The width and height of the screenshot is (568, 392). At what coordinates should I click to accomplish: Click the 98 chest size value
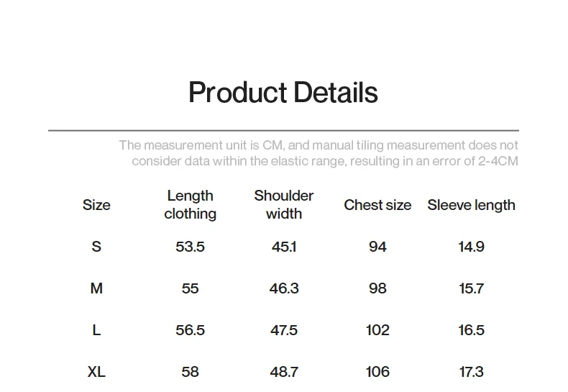pos(377,288)
